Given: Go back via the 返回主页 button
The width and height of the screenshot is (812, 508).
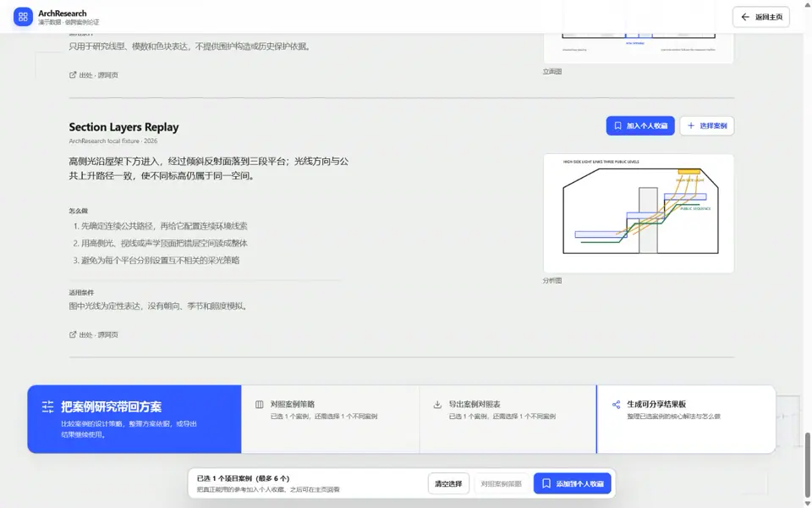Looking at the screenshot, I should tap(760, 17).
